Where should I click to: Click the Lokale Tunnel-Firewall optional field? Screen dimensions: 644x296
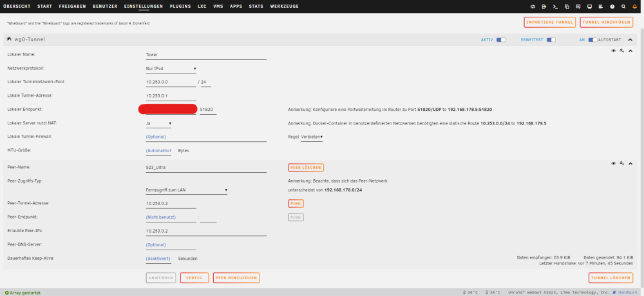[206, 137]
